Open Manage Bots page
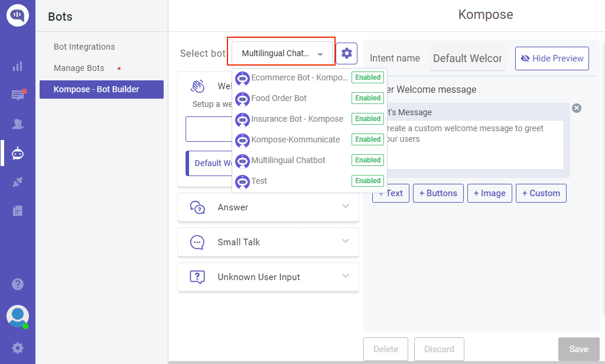This screenshot has height=364, width=605. (79, 68)
